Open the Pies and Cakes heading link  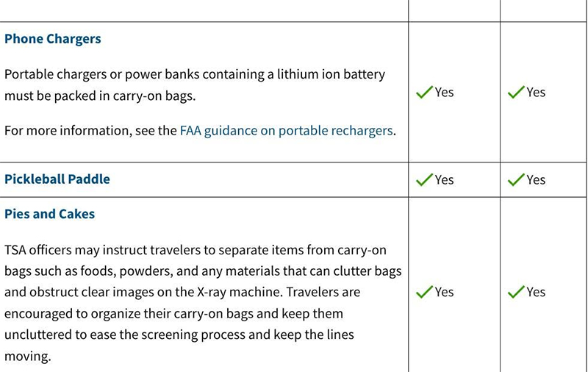[50, 214]
